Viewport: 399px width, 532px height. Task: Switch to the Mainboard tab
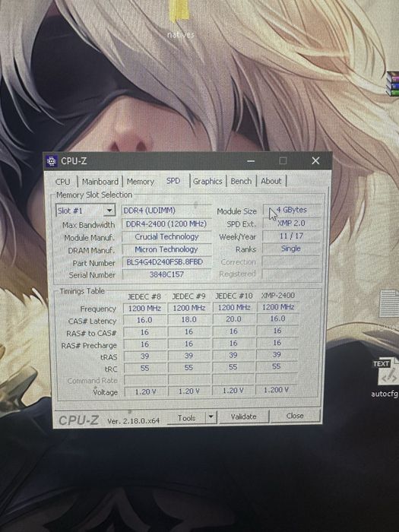(x=100, y=182)
